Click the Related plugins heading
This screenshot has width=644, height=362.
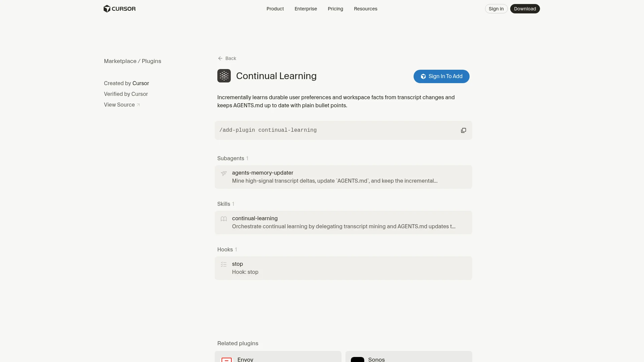238,343
